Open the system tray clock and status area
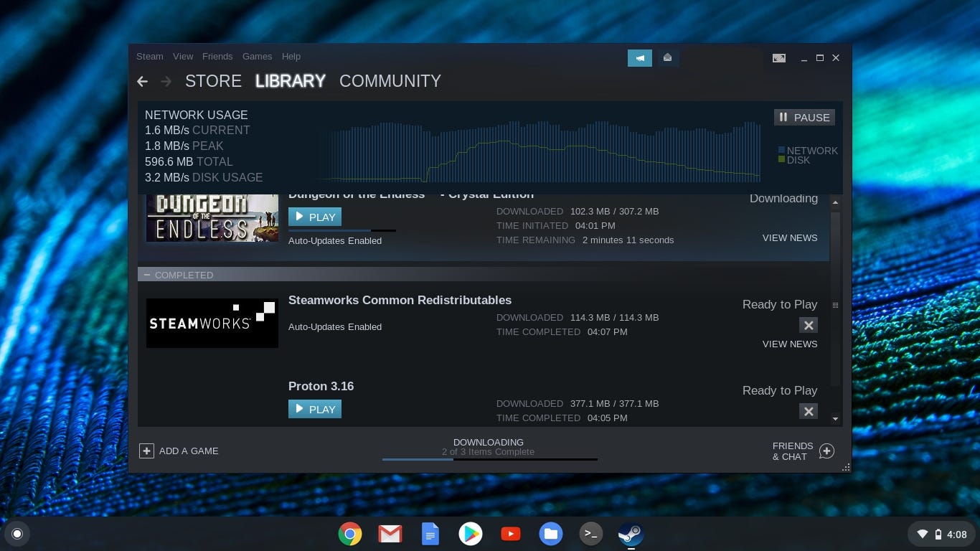Screen dimensions: 980x551 (941, 534)
